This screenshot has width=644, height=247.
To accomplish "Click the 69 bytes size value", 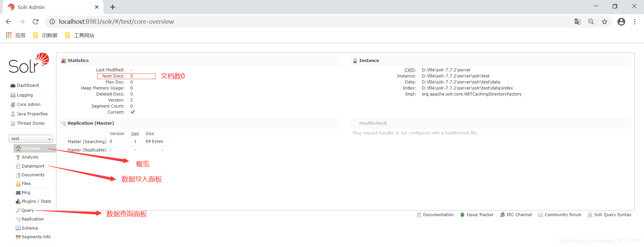I will tap(154, 141).
